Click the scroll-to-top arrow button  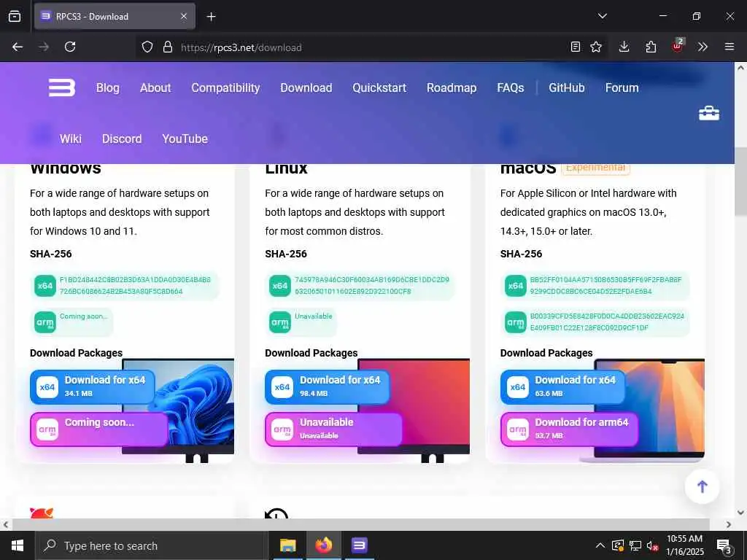coord(703,486)
